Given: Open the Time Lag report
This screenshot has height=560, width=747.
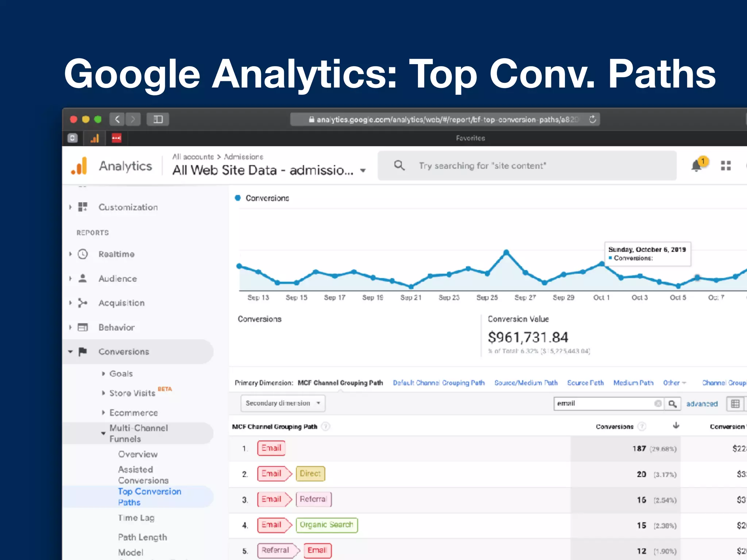Looking at the screenshot, I should click(136, 518).
